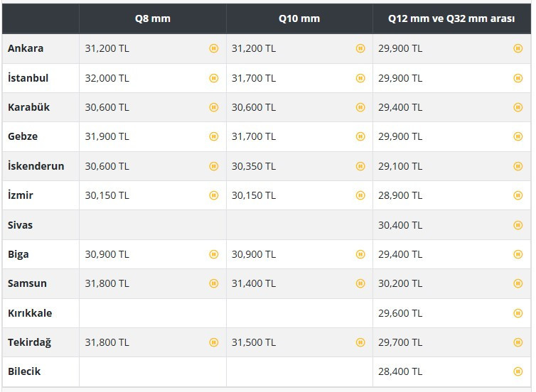Click the 32,000 TL price for İstanbul
The width and height of the screenshot is (536, 392).
(x=107, y=78)
